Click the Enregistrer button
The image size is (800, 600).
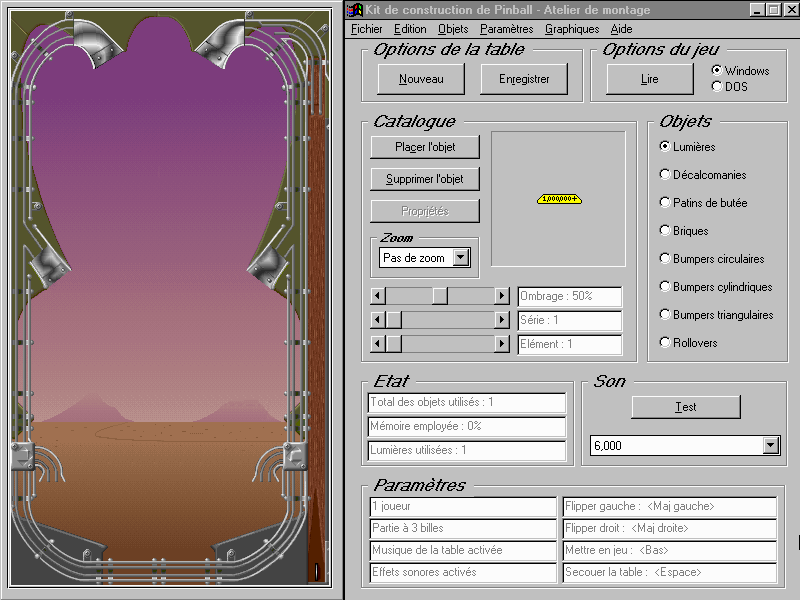pyautogui.click(x=523, y=79)
